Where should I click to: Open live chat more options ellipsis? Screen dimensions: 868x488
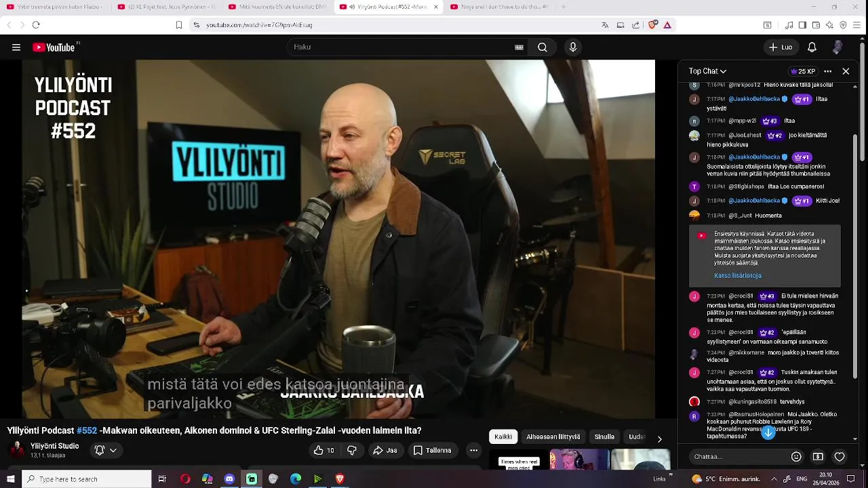click(x=828, y=71)
